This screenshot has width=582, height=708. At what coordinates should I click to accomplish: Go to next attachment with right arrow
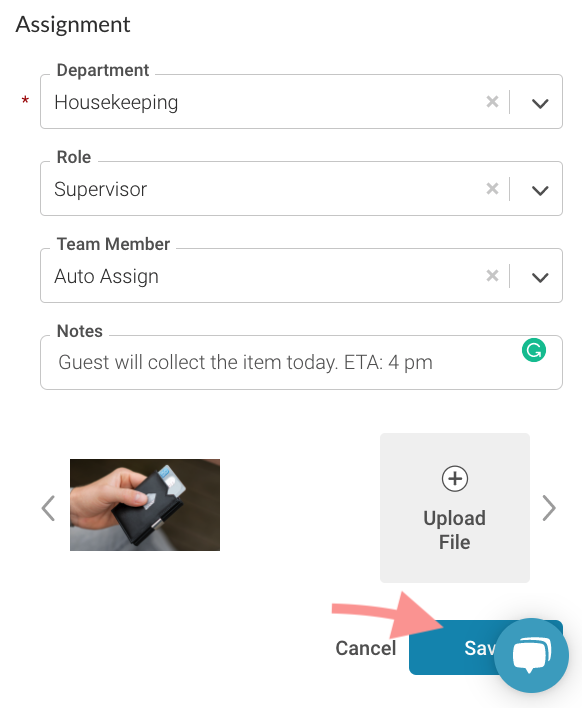point(549,508)
